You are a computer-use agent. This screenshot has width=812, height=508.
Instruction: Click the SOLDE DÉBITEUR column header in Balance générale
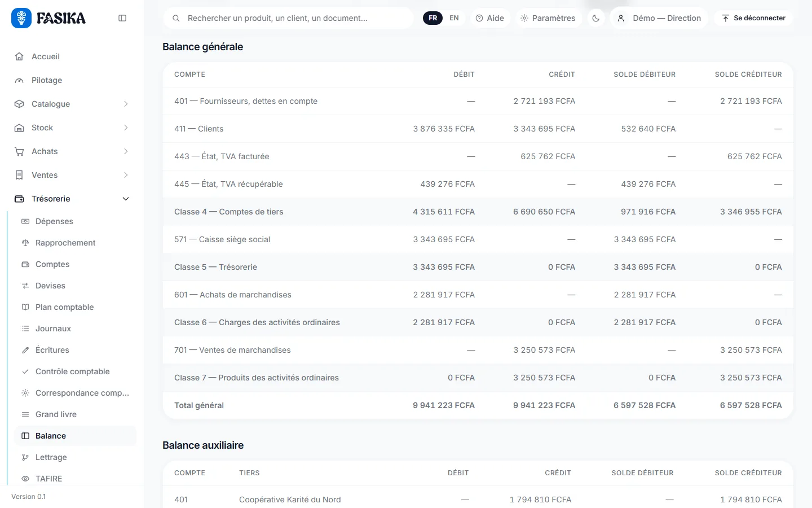point(645,75)
